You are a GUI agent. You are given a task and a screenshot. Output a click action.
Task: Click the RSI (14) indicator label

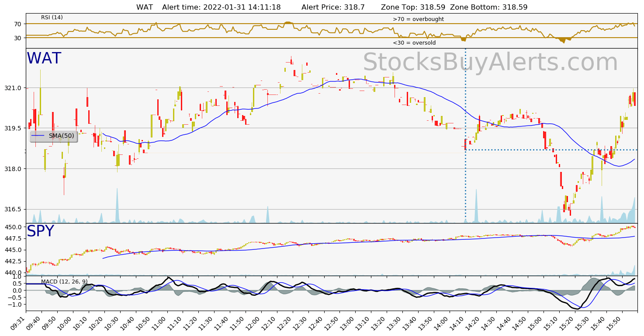(52, 17)
